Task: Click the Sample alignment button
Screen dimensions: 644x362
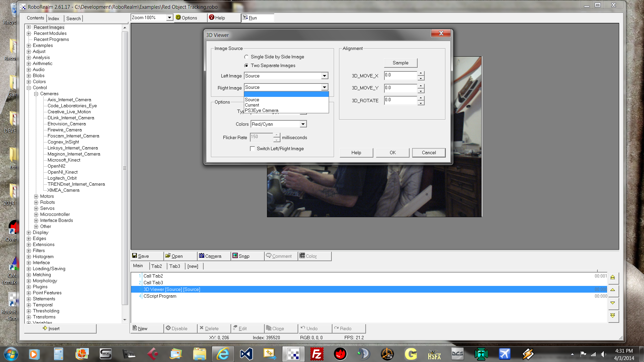Action: (x=400, y=63)
